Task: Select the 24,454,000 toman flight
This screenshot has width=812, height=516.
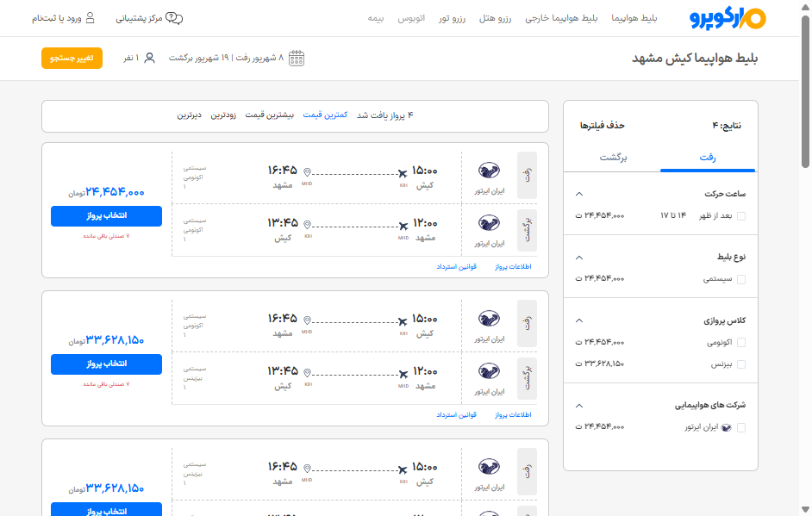Action: coord(107,216)
